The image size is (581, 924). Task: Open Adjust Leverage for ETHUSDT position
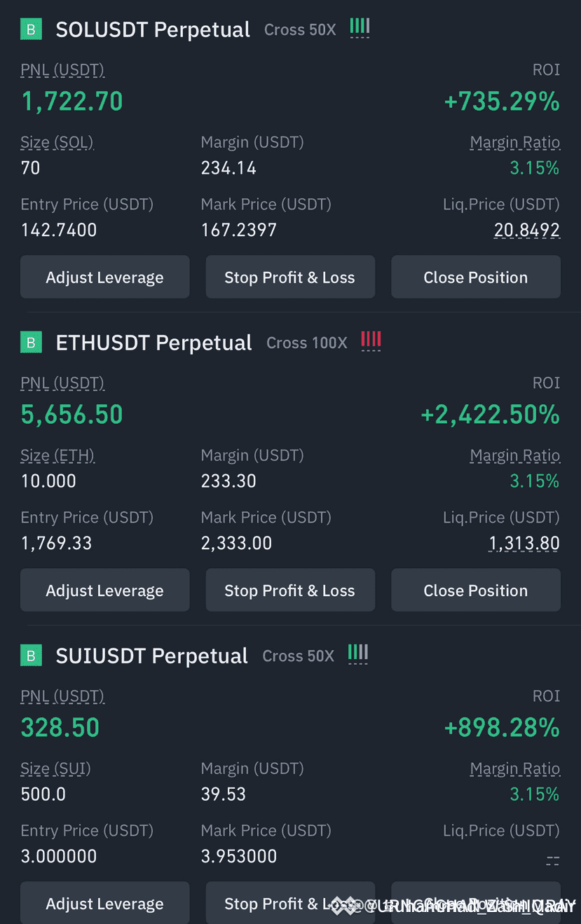[x=105, y=591]
